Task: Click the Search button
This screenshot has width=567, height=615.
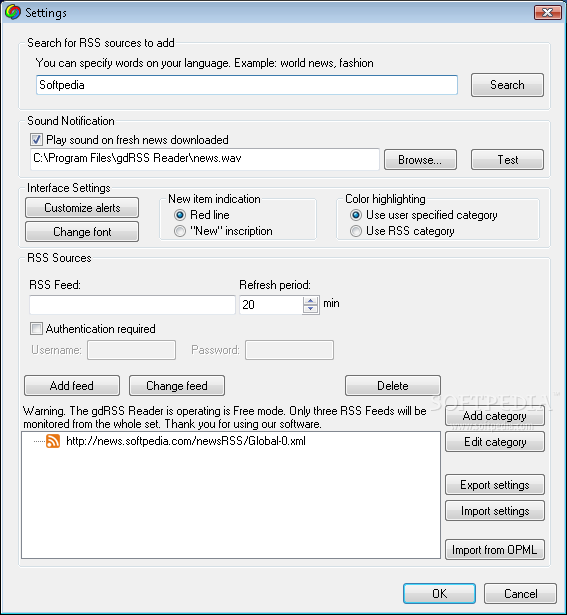Action: coord(507,85)
